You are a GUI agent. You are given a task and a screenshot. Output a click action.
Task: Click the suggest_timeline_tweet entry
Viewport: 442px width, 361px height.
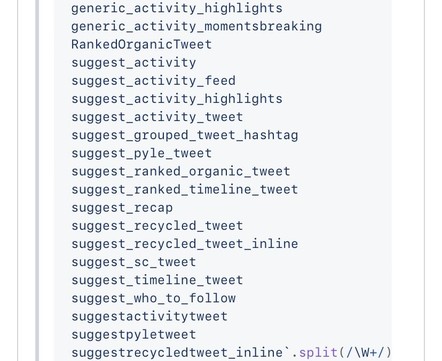(x=157, y=280)
